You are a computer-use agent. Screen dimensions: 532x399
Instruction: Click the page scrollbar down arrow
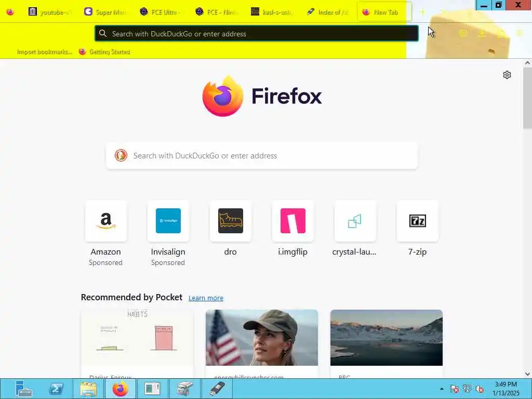point(527,374)
